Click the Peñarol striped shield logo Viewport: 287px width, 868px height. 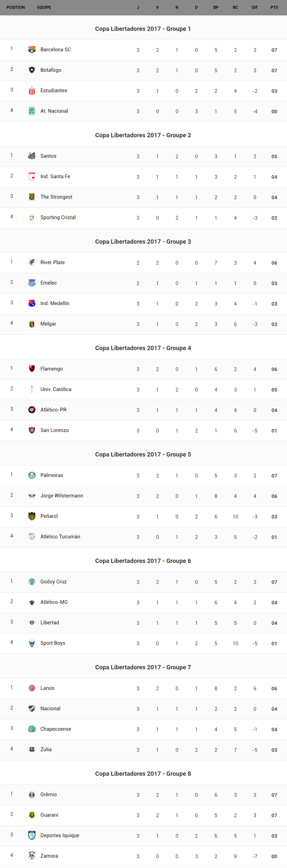32,516
